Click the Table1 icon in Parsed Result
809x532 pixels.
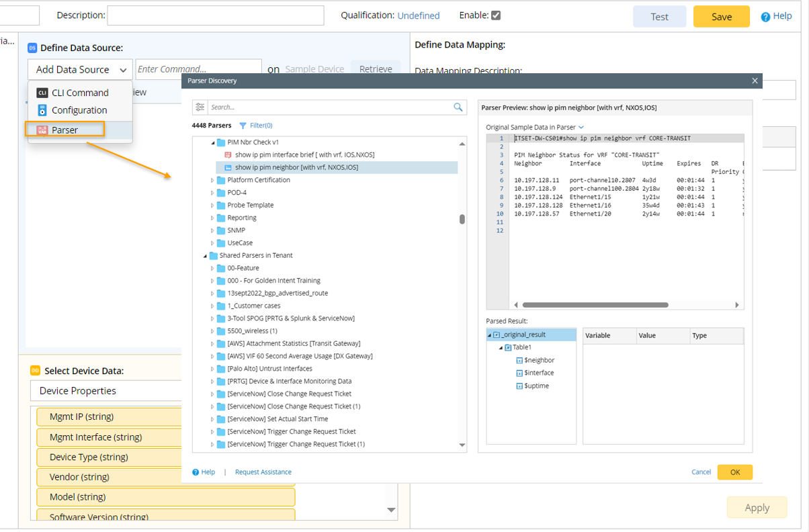[508, 348]
